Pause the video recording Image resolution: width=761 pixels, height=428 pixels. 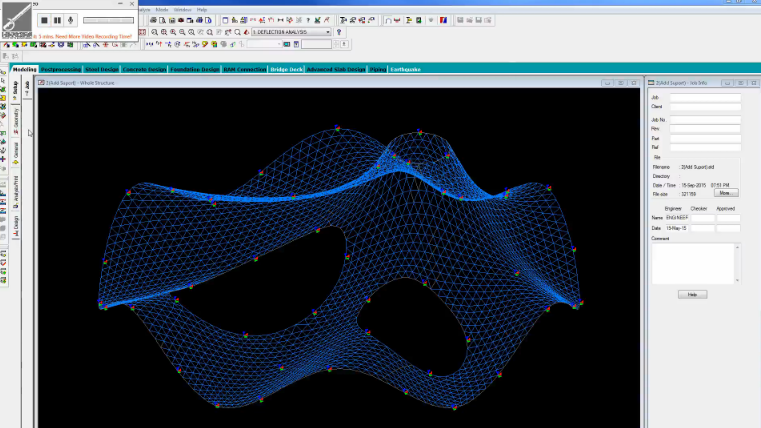point(57,19)
